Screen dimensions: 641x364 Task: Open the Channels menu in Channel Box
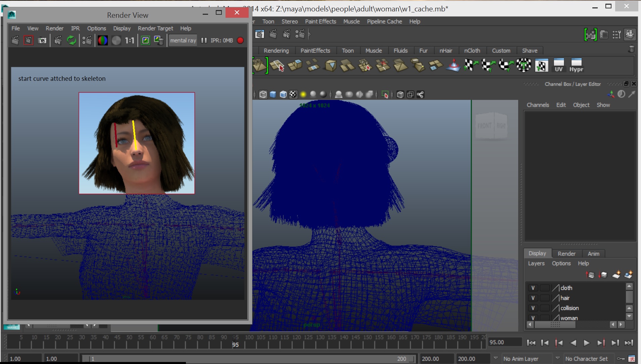pyautogui.click(x=538, y=105)
